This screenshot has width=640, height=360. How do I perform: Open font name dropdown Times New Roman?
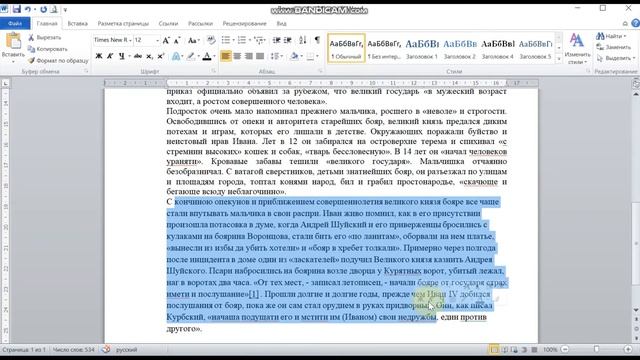(130, 40)
